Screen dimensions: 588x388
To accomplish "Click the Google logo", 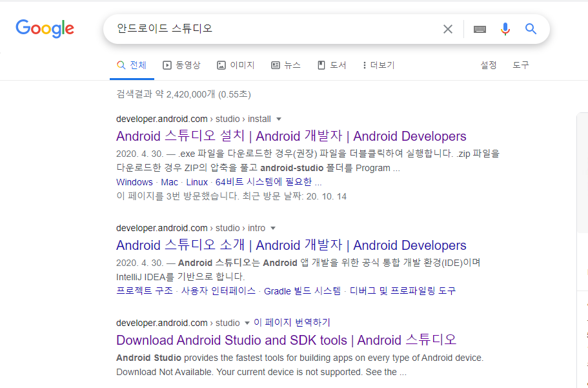I will click(x=45, y=29).
